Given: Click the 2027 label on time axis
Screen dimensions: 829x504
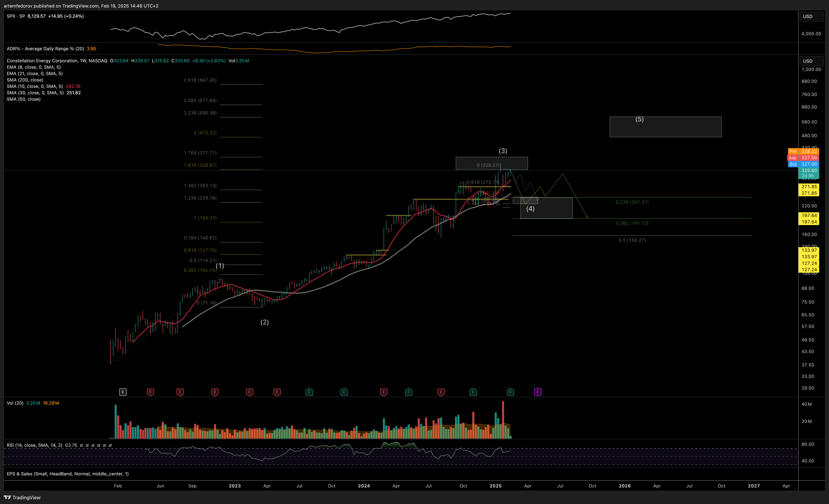Looking at the screenshot, I should point(754,486).
